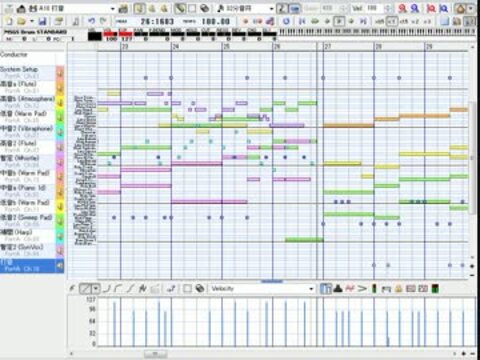Click the Redo arrow icon
The image size is (480, 360).
click(x=103, y=21)
